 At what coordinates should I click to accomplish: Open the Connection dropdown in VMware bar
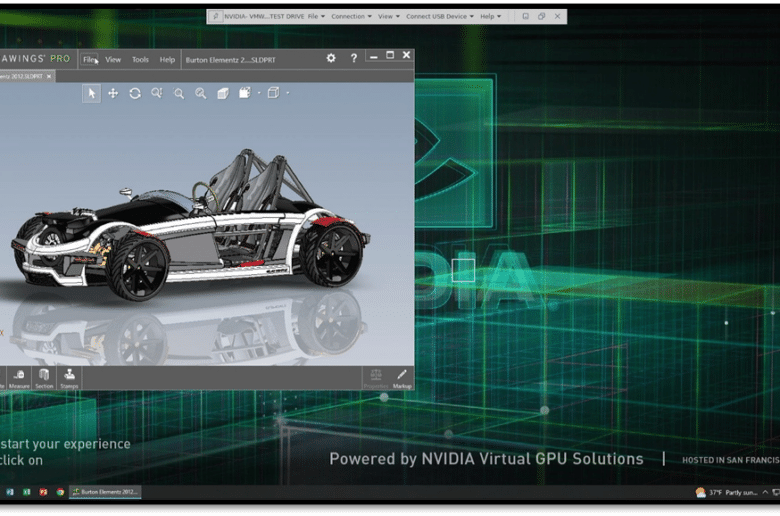coord(351,16)
